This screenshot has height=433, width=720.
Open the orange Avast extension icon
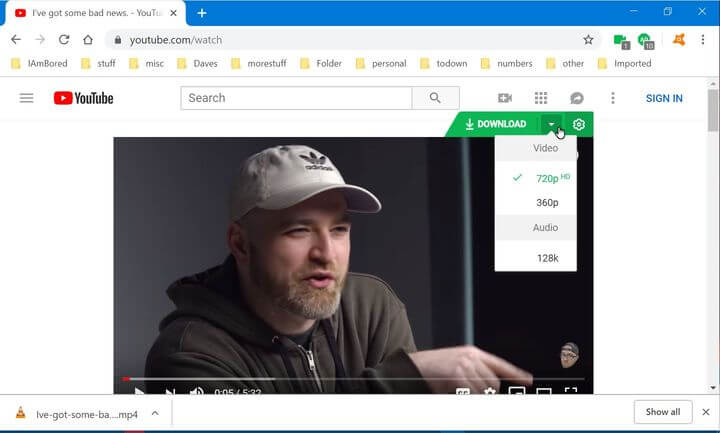click(x=679, y=40)
